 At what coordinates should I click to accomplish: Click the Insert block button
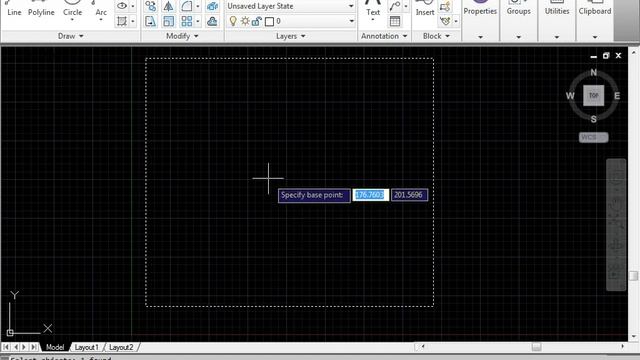click(x=425, y=9)
